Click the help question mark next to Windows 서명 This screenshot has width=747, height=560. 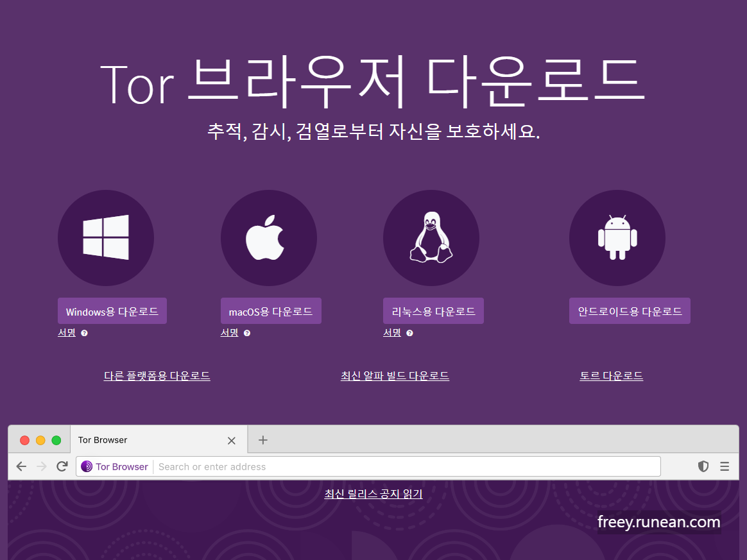84,333
